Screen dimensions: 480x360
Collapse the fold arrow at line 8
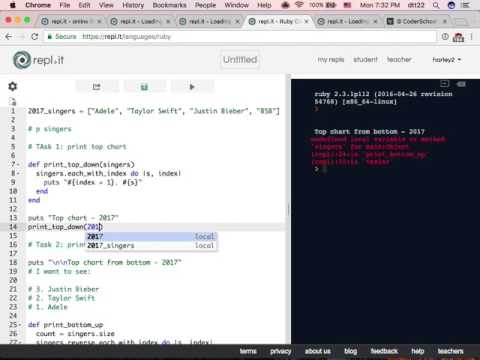(18, 173)
